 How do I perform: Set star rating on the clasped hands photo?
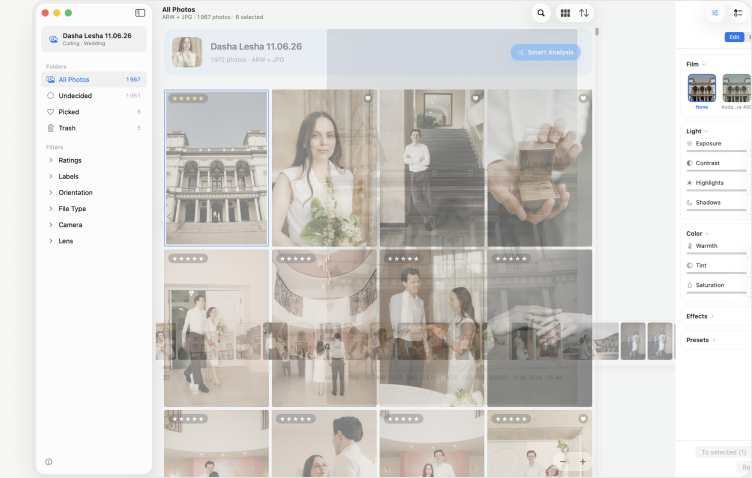(x=511, y=258)
